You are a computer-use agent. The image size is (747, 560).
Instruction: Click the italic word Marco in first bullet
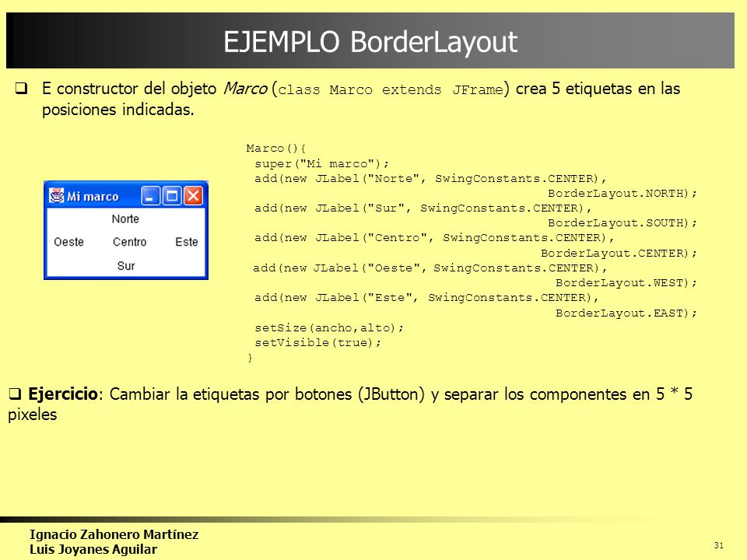pos(245,89)
